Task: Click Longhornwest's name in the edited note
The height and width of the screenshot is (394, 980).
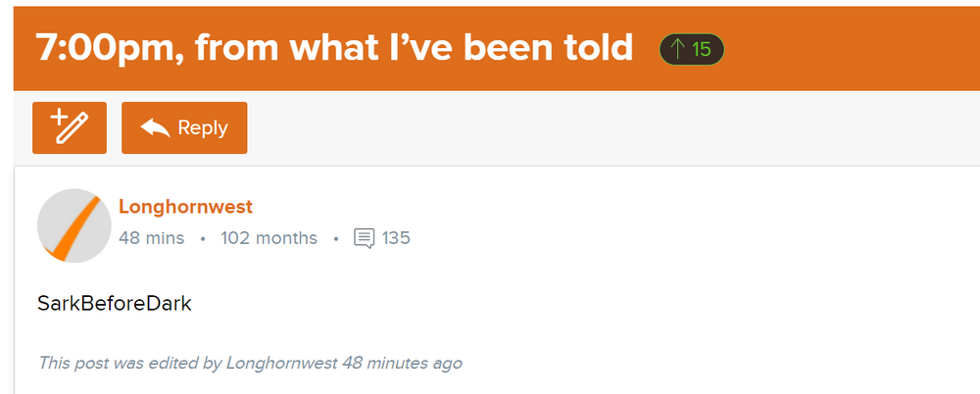Action: pos(281,363)
